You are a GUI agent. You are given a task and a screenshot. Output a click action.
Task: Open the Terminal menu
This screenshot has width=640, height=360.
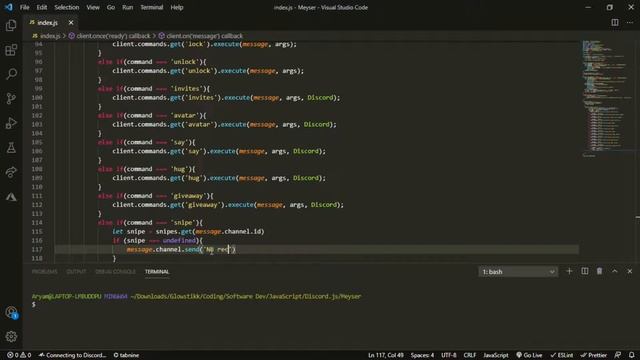tap(151, 7)
